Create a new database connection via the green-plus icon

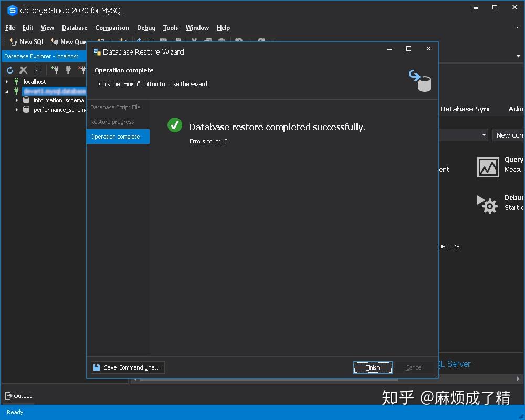[x=55, y=69]
